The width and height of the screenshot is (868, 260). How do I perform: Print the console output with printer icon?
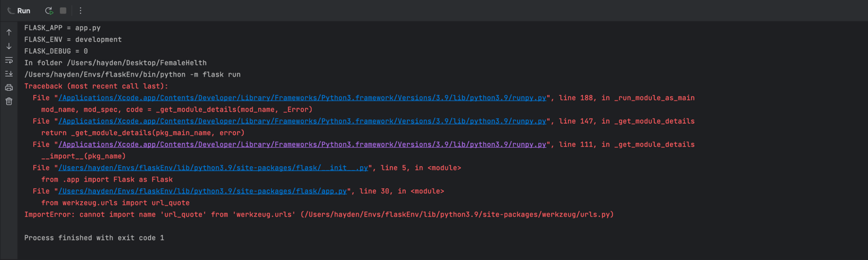9,88
